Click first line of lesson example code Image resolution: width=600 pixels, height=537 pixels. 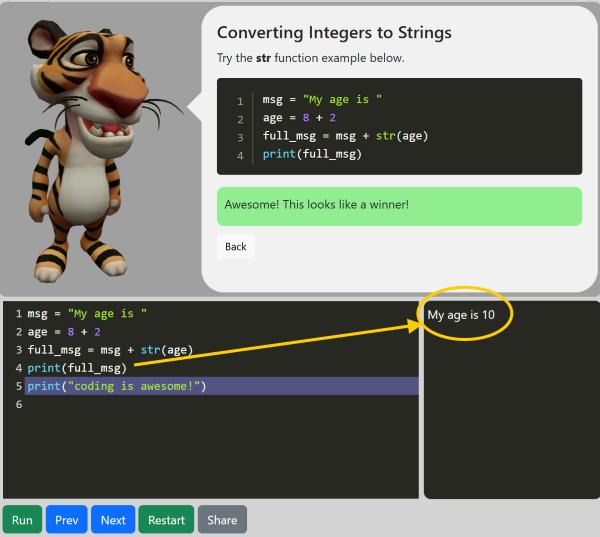[x=322, y=100]
